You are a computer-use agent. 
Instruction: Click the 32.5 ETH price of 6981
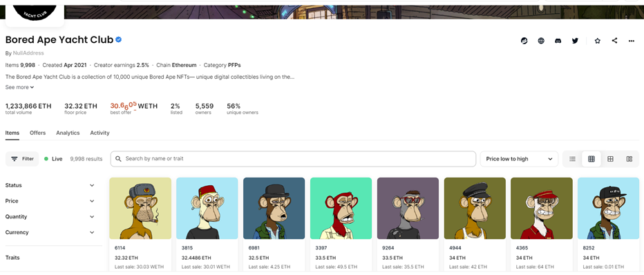tap(258, 258)
